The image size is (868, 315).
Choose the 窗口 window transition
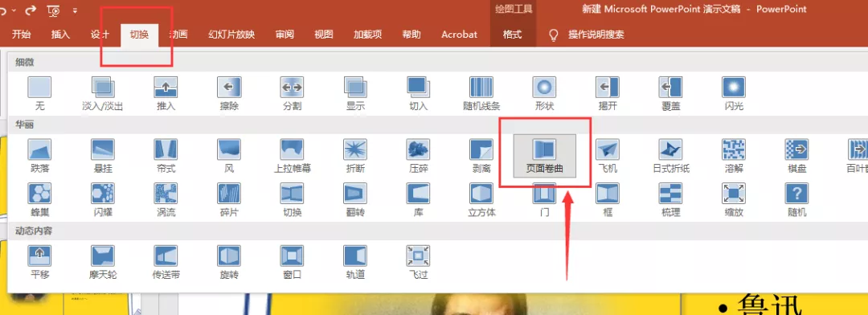click(293, 263)
